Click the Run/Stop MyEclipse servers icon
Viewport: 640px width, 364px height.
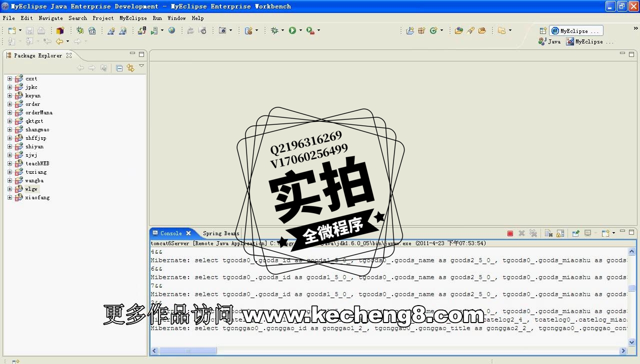point(155,30)
